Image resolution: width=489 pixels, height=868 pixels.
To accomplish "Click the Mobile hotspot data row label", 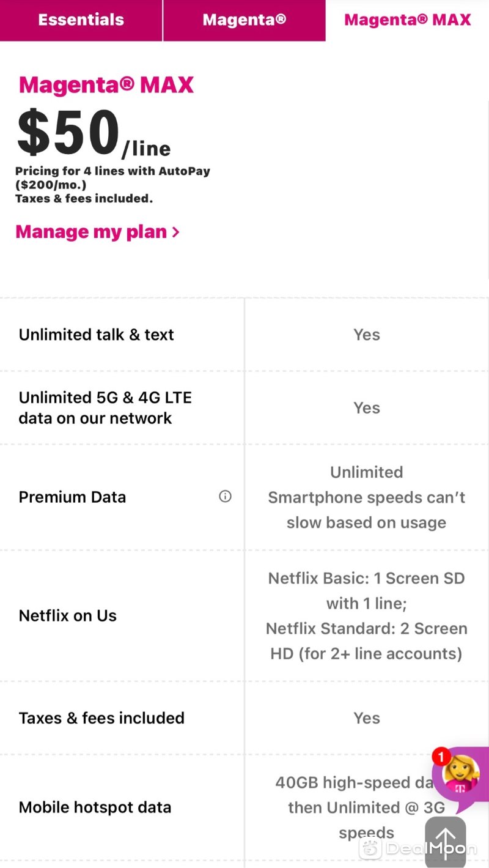I will 95,807.
